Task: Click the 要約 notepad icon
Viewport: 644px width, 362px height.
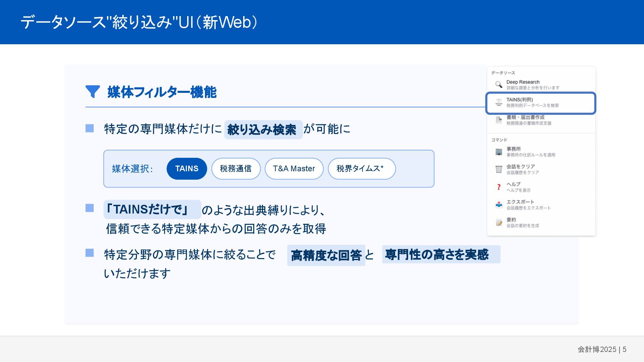Action: coord(499,223)
